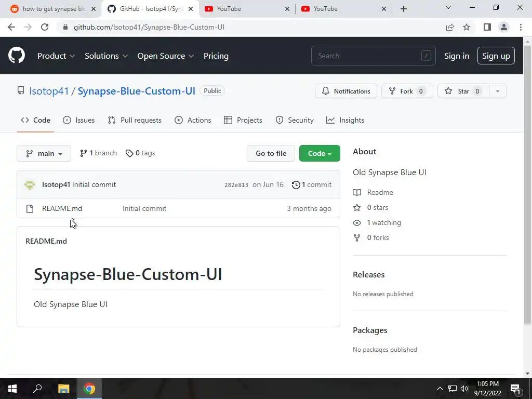Viewport: 532px width, 399px height.
Task: Click the Sign up button
Action: (x=496, y=56)
